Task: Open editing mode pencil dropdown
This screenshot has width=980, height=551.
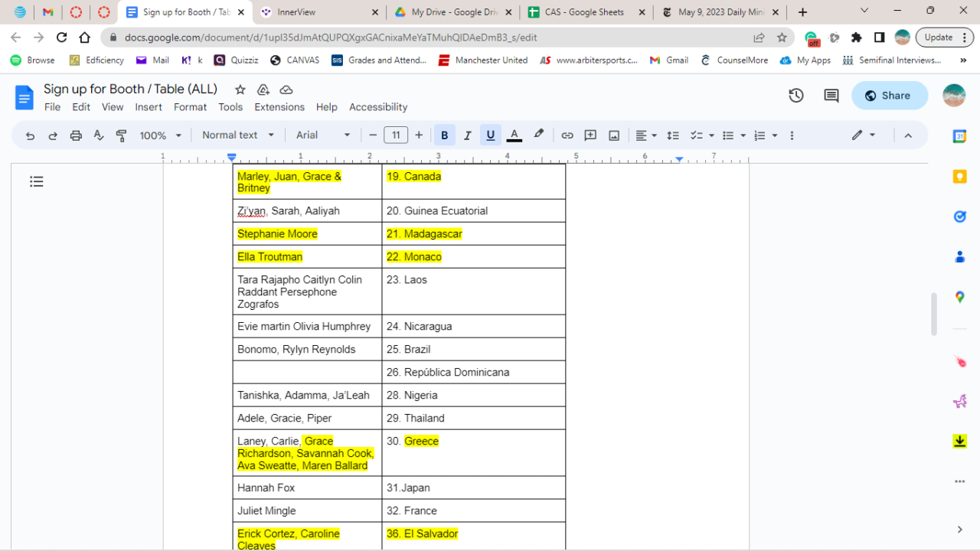Action: (x=864, y=135)
